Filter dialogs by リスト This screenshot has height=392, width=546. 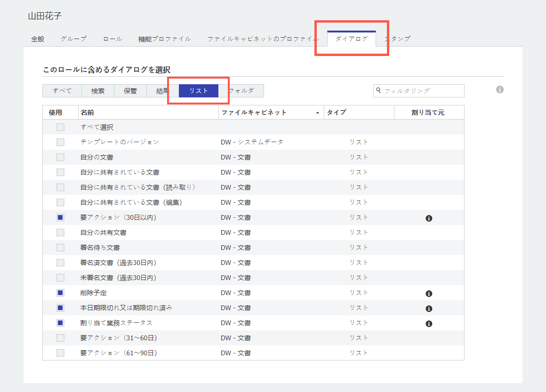tap(199, 91)
